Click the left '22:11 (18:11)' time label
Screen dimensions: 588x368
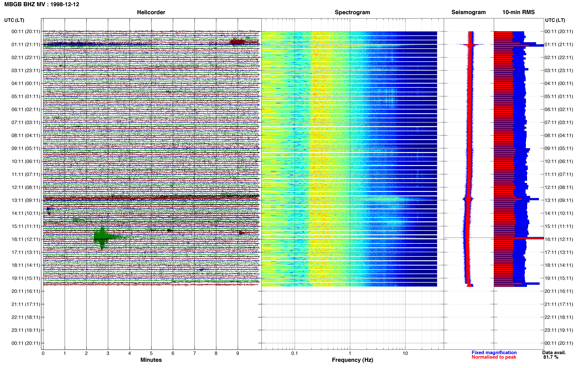[x=26, y=317]
